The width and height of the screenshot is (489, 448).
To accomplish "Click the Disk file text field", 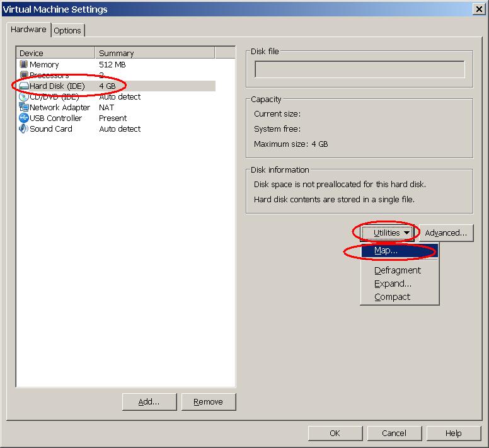I will [x=359, y=69].
